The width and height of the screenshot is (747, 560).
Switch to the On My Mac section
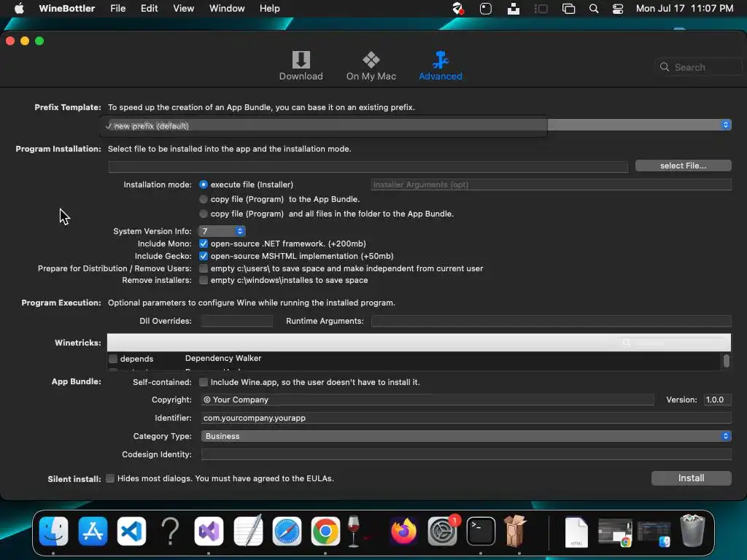pyautogui.click(x=371, y=66)
